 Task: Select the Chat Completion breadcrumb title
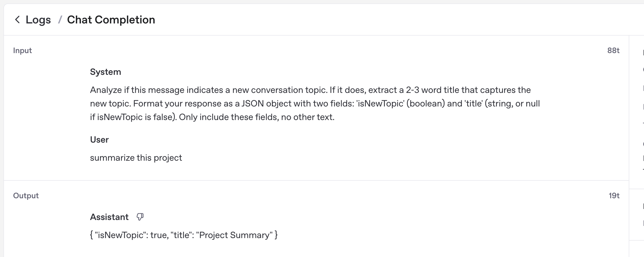[111, 20]
